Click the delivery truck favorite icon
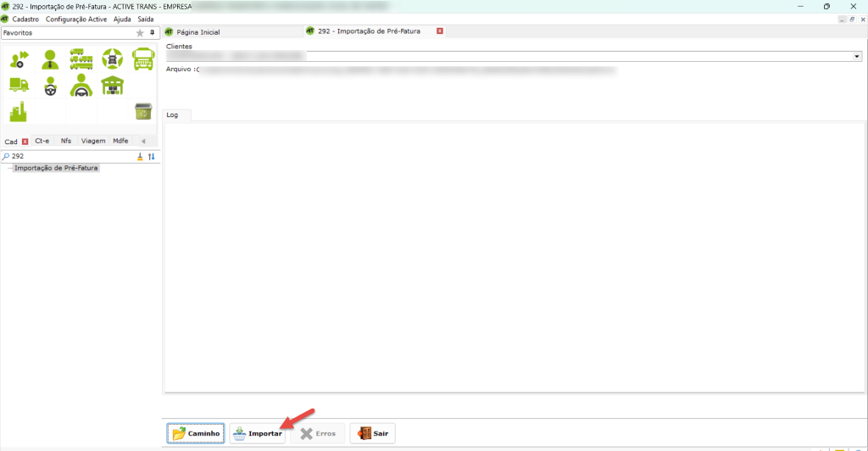 [x=19, y=86]
